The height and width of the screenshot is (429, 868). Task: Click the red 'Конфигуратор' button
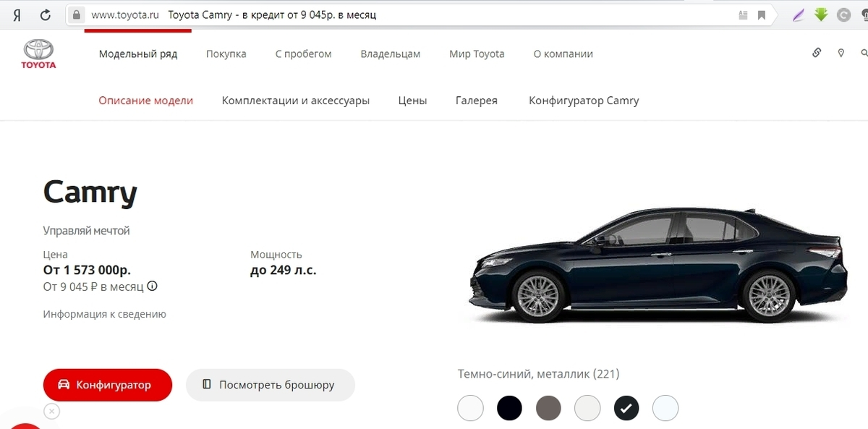click(108, 385)
